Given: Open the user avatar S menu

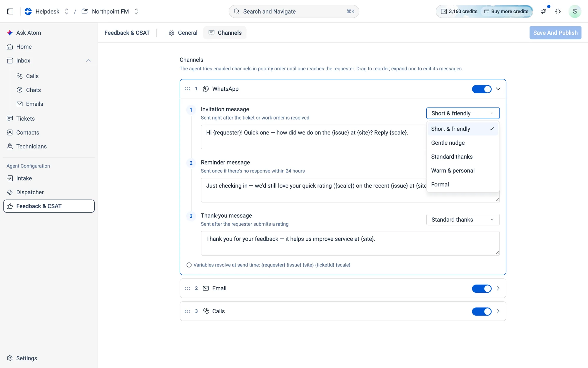Looking at the screenshot, I should click(x=574, y=11).
